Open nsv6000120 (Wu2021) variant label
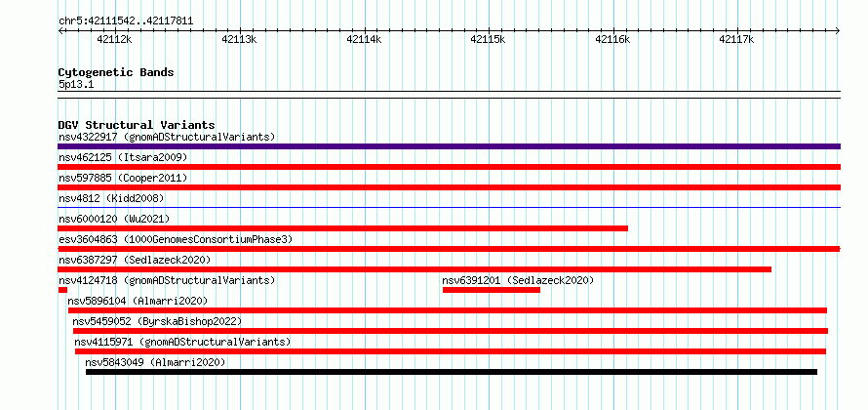868x410 pixels. (114, 219)
